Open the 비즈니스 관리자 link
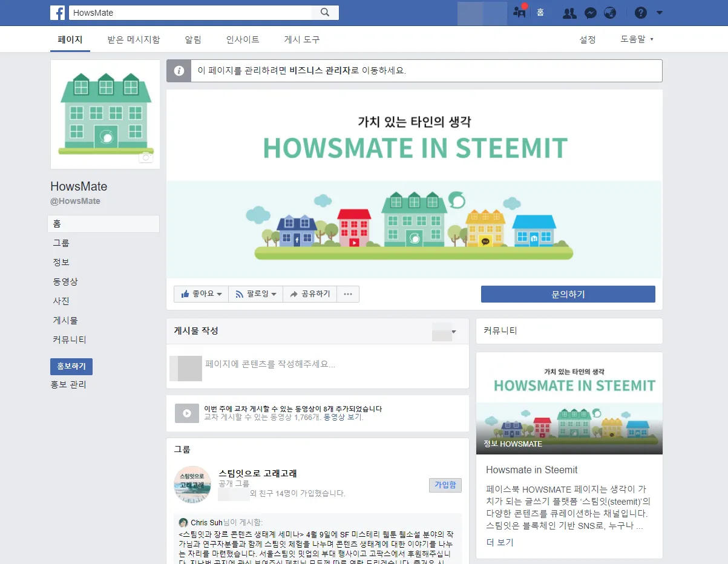Viewport: 728px width, 564px height. 320,71
